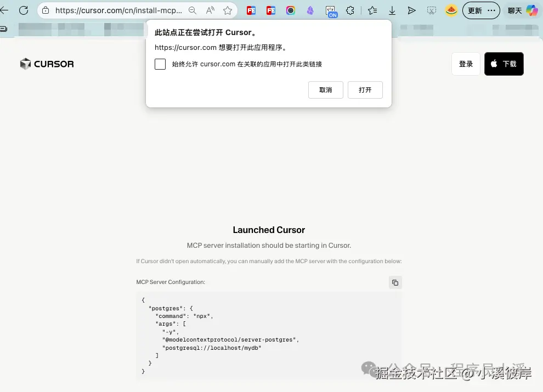This screenshot has height=392, width=543.
Task: Click the 更新 update button
Action: pyautogui.click(x=482, y=10)
